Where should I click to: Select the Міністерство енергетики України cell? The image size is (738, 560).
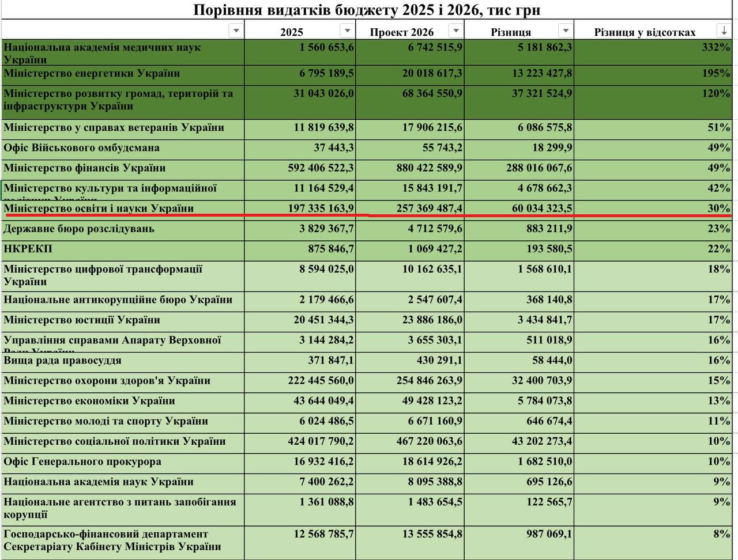click(92, 74)
